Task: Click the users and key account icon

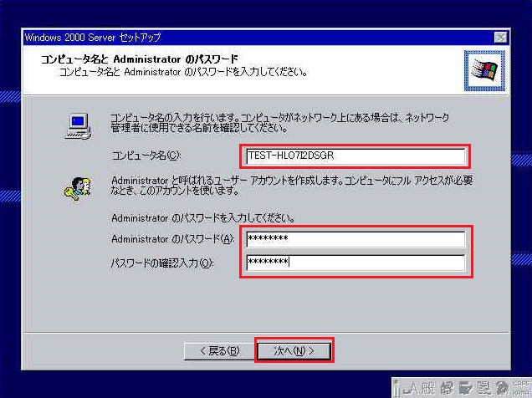Action: 77,189
